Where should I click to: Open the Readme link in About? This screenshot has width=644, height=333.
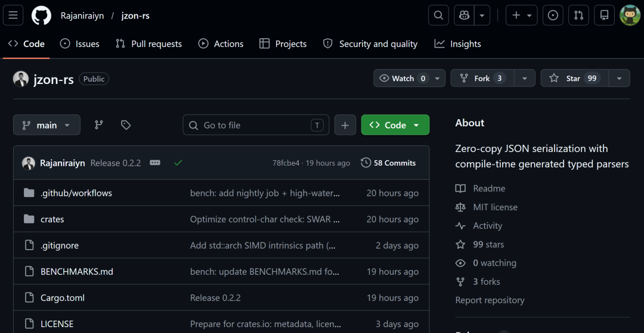[481, 189]
